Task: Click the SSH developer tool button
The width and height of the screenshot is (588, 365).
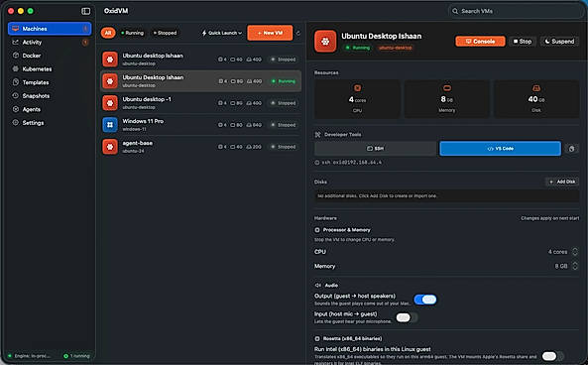Action: (x=376, y=149)
